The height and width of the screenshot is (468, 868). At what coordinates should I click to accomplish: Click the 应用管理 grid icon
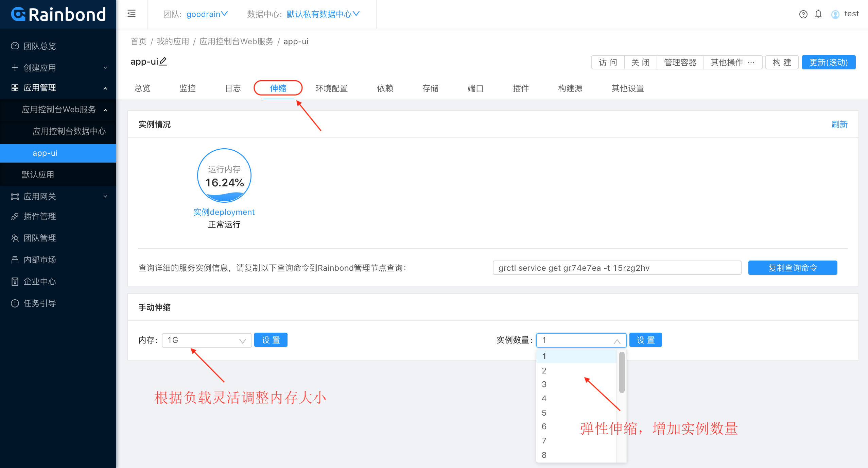coord(15,88)
